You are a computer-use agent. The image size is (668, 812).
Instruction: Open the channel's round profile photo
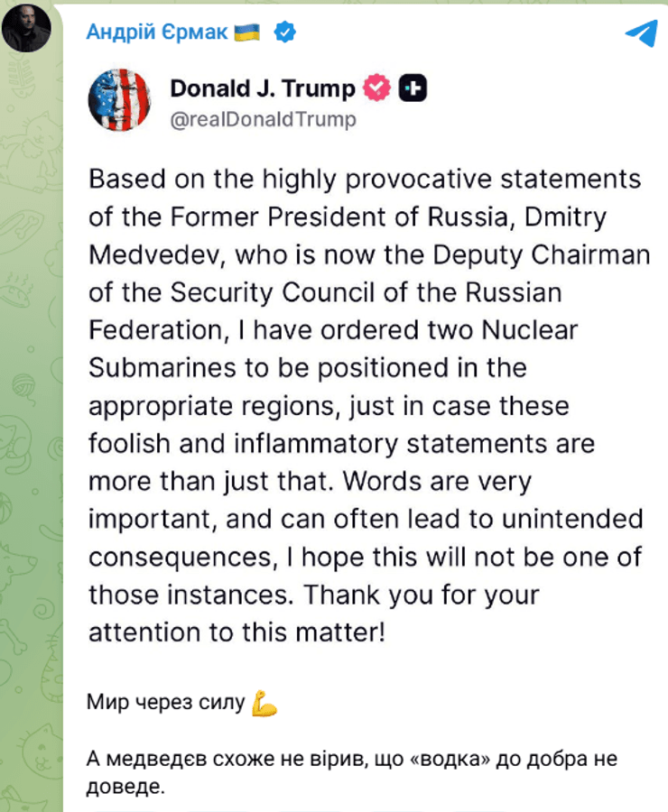coord(25,27)
